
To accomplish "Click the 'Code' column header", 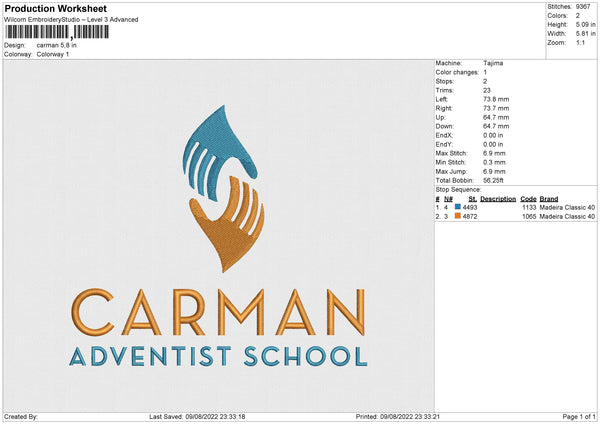I will click(x=528, y=199).
